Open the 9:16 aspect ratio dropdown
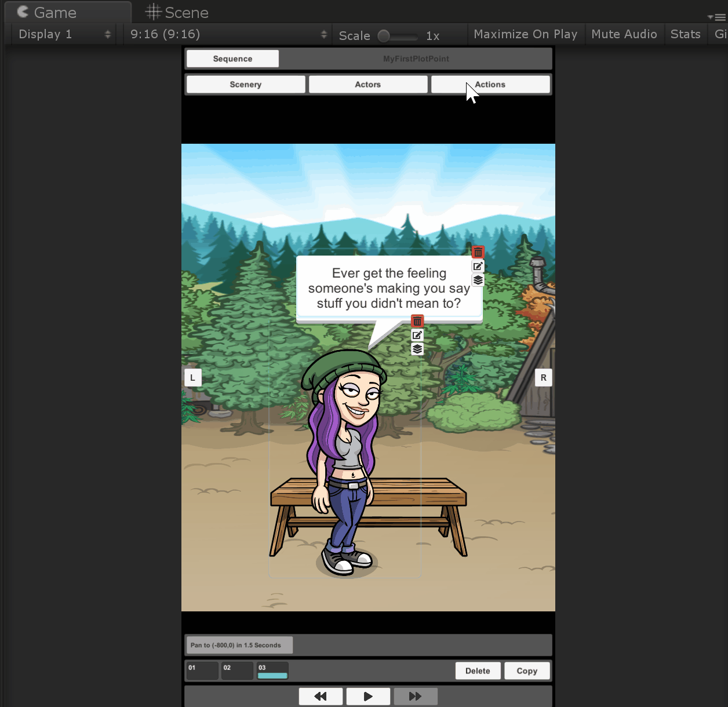This screenshot has width=728, height=707. point(226,34)
